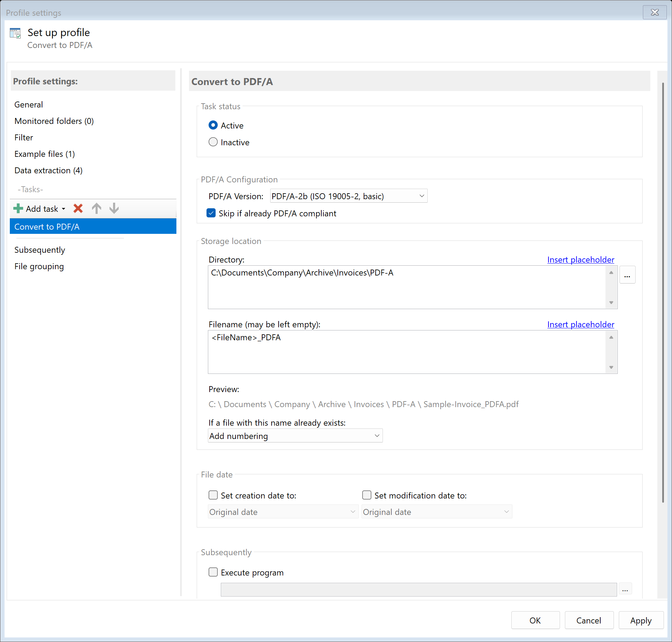Viewport: 672px width, 642px height.
Task: Insert placeholder into the Filename field
Action: [x=580, y=324]
